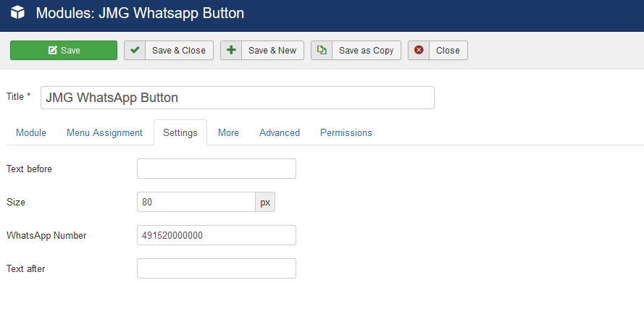Click the Size field showing 80
Viewport: 644px width, 314px height.
(196, 202)
